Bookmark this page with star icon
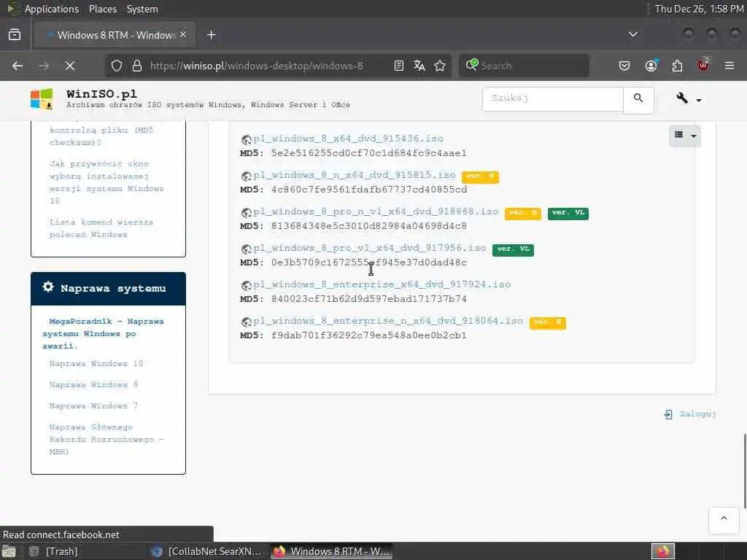The image size is (747, 560). pyautogui.click(x=440, y=66)
